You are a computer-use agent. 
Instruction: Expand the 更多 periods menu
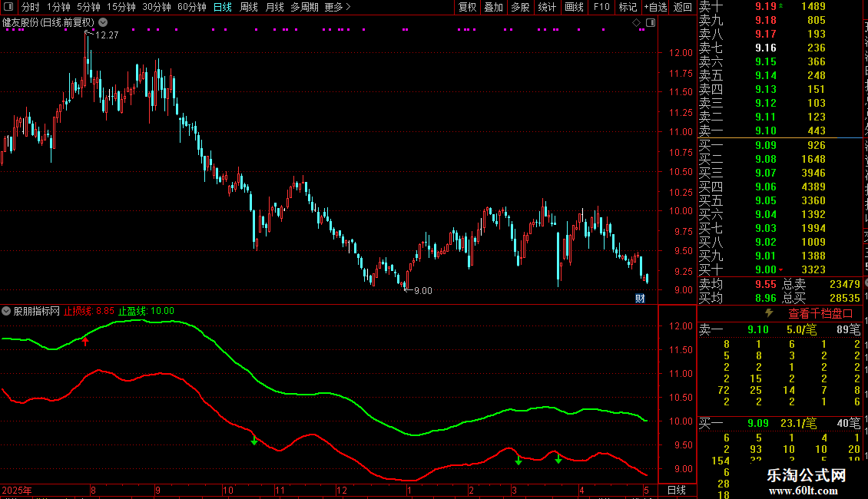point(337,7)
